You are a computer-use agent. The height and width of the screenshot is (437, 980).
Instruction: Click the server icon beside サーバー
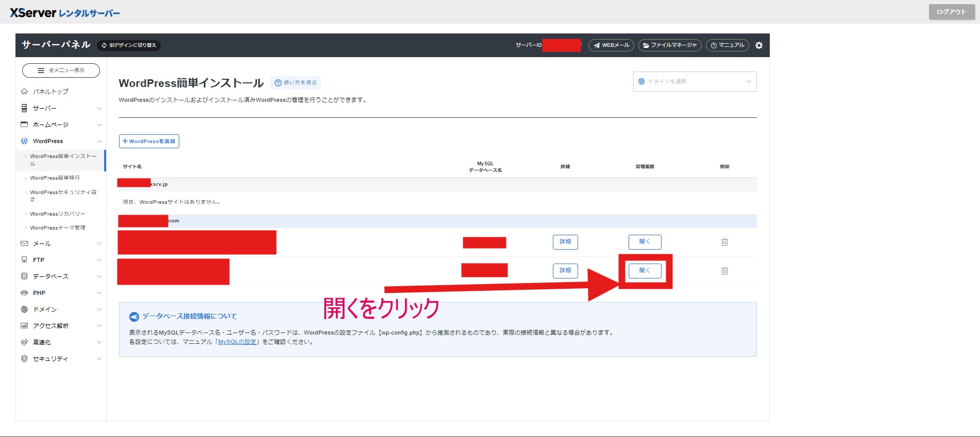[x=24, y=108]
